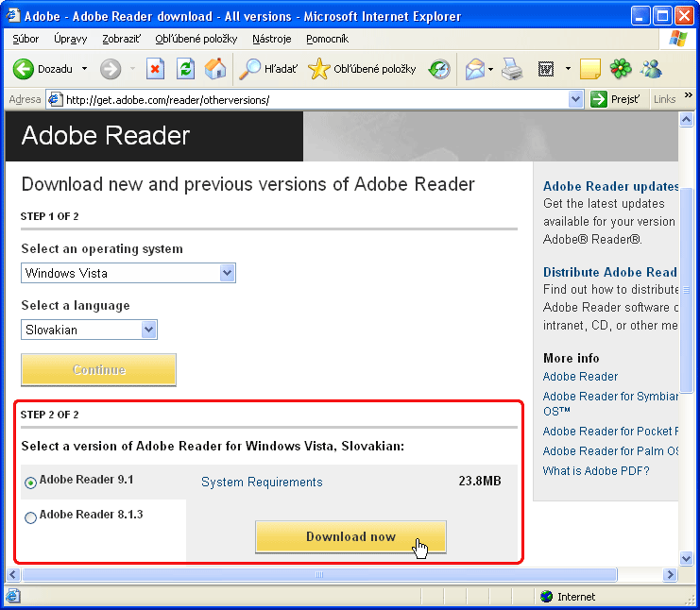This screenshot has width=700, height=610.
Task: Open Adobe Reader for Symbian OS link
Action: coord(610,403)
